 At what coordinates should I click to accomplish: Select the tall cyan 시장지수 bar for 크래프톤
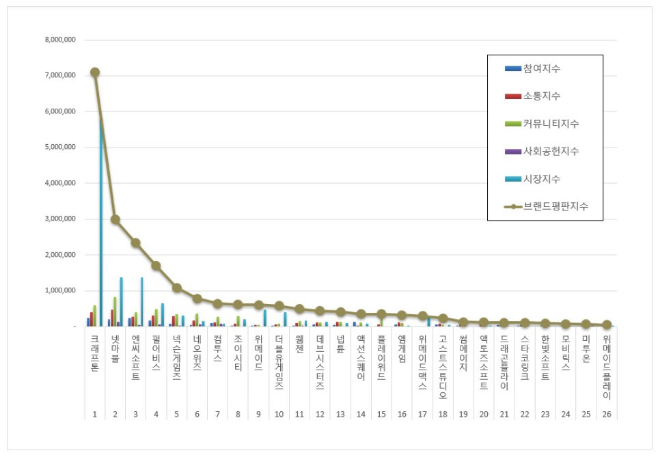[101, 220]
